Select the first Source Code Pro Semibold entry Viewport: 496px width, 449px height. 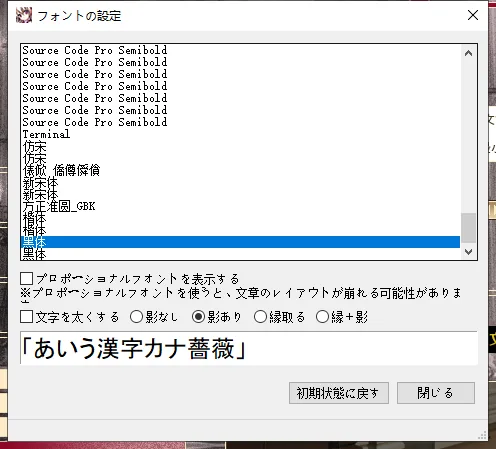tap(240, 50)
